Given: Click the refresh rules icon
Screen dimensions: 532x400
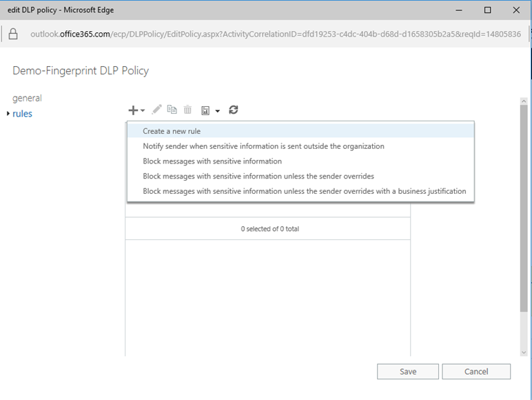Looking at the screenshot, I should [x=234, y=110].
